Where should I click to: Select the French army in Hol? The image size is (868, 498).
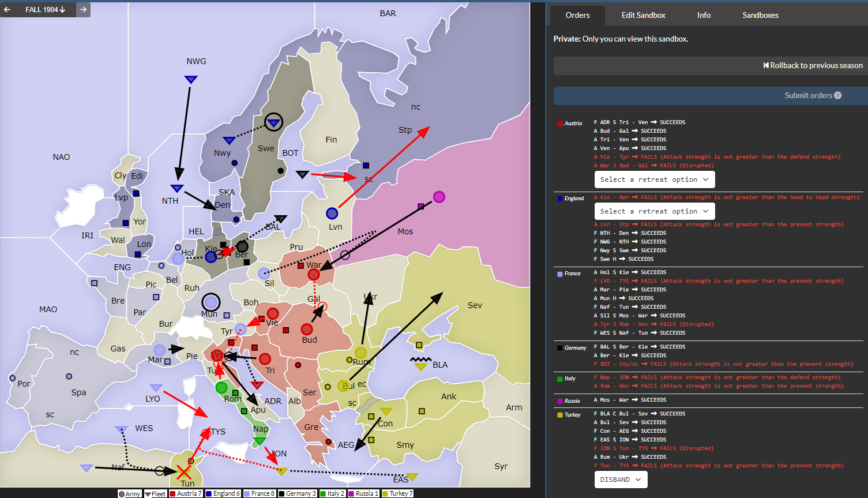pos(178,259)
